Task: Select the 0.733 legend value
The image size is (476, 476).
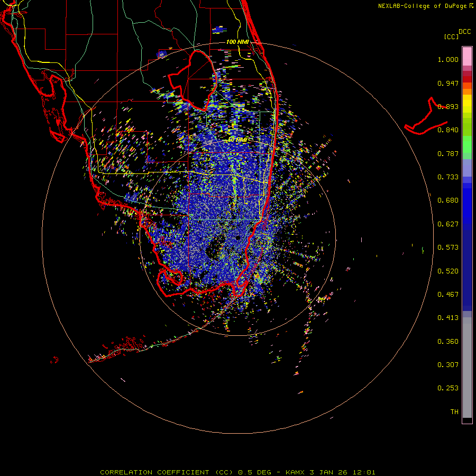Action: tap(448, 177)
